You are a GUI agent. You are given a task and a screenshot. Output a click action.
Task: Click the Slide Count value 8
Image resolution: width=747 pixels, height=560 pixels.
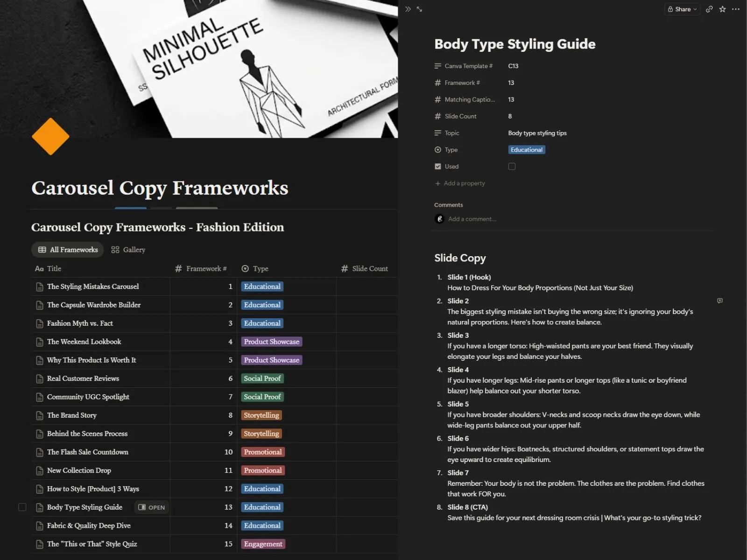pos(510,116)
